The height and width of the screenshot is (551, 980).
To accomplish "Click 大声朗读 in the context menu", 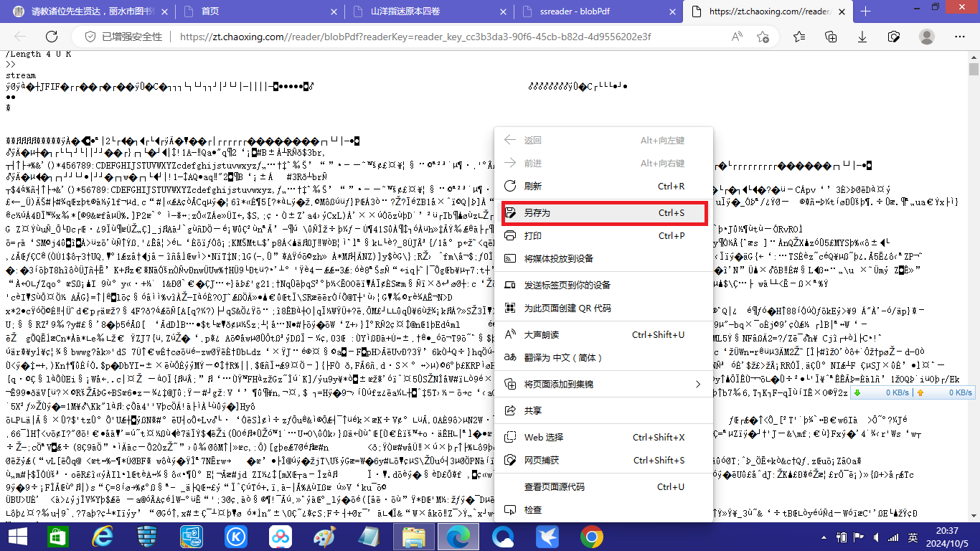I will 603,335.
